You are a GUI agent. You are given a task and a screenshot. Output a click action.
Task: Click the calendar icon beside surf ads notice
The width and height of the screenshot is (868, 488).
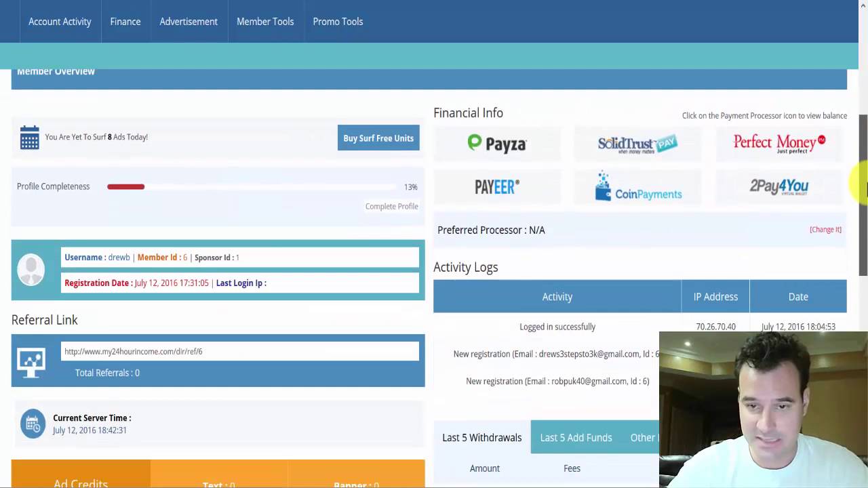(x=30, y=138)
